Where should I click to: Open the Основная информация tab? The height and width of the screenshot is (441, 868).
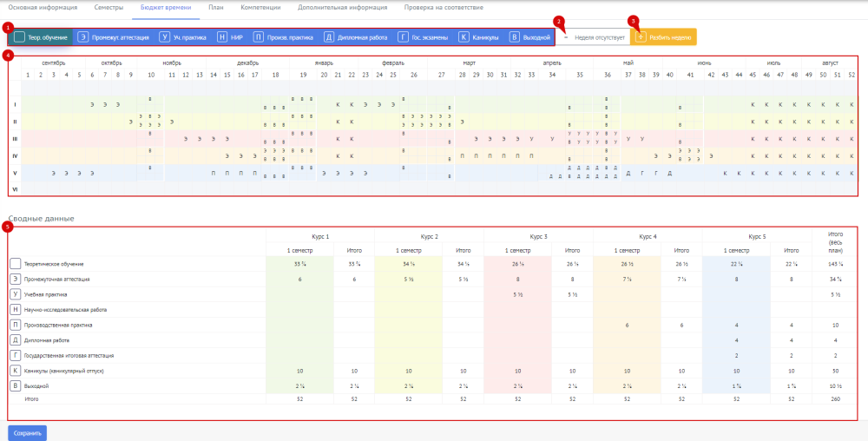43,9
